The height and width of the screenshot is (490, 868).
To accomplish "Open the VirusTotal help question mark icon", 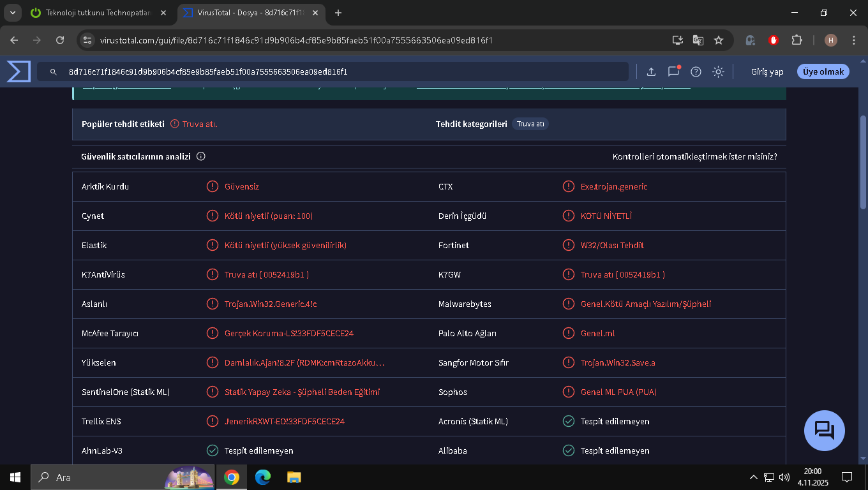I will pos(696,71).
